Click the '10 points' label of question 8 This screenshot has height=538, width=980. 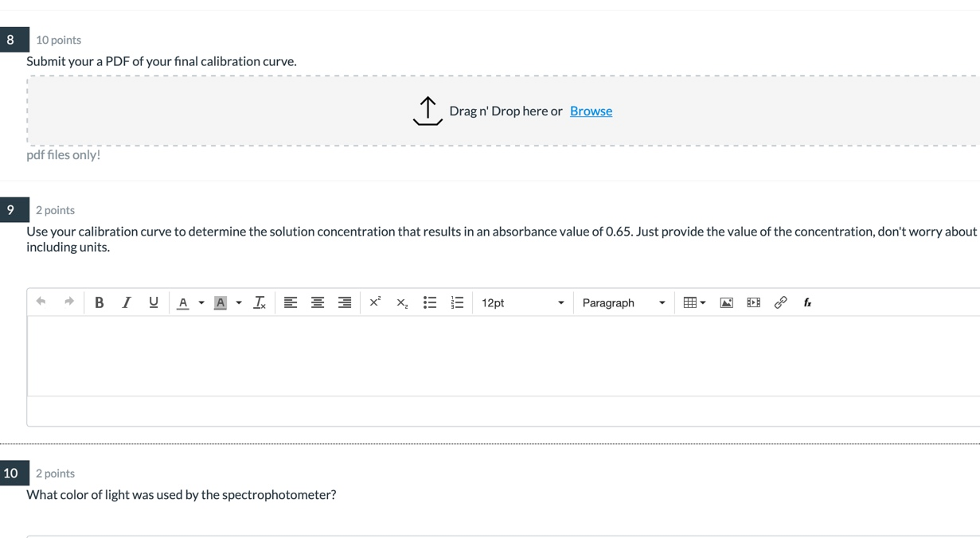tap(58, 40)
